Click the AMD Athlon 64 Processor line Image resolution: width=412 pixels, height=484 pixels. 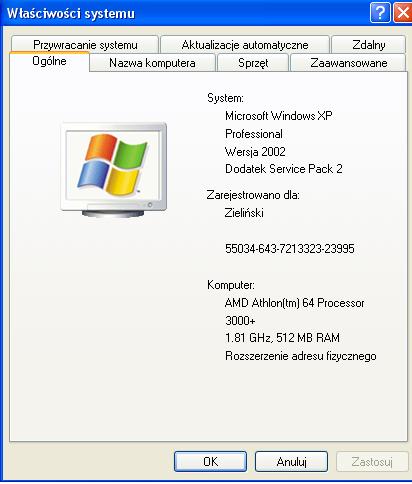tap(294, 303)
